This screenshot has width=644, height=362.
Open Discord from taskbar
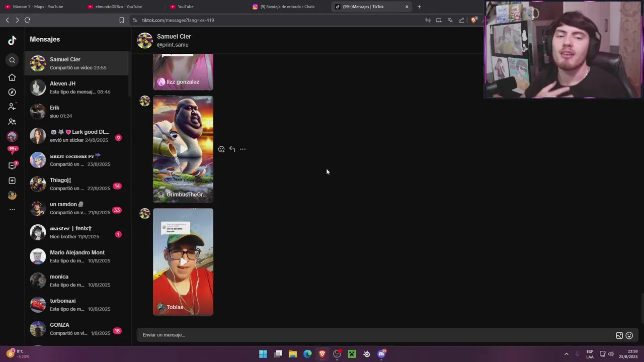tap(381, 354)
